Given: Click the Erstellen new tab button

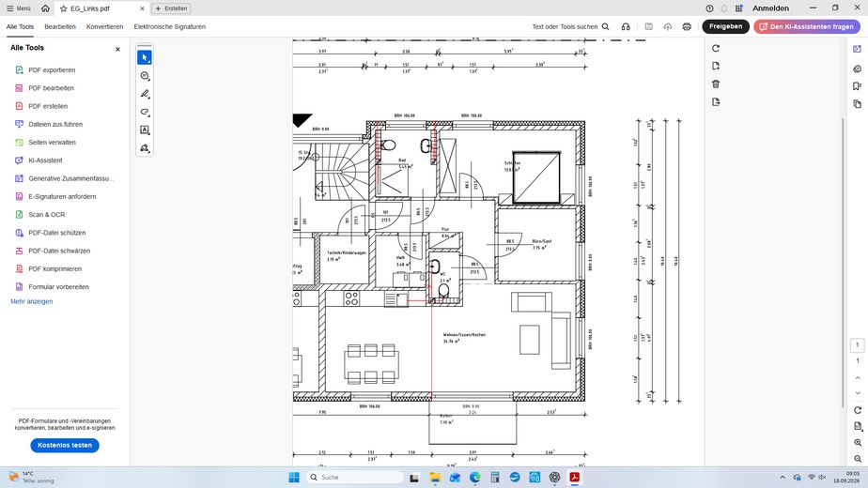Looking at the screenshot, I should click(171, 8).
